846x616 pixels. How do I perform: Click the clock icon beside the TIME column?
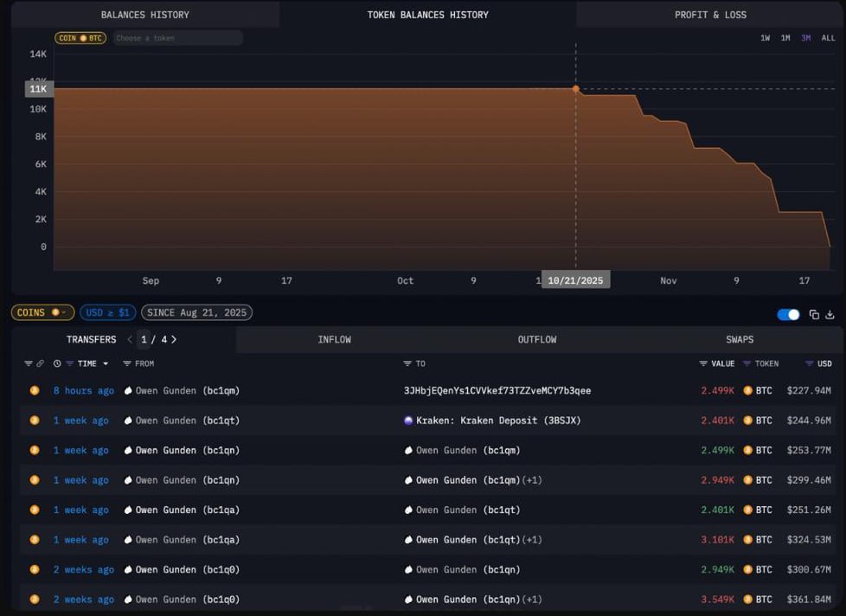tap(57, 364)
